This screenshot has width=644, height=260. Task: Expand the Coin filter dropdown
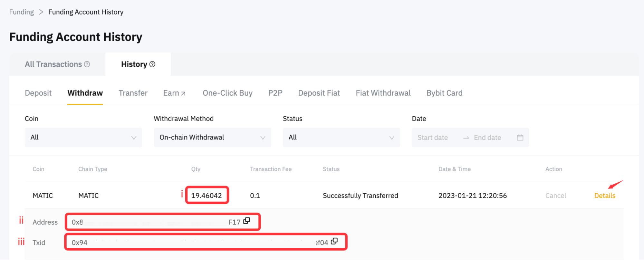(x=83, y=138)
